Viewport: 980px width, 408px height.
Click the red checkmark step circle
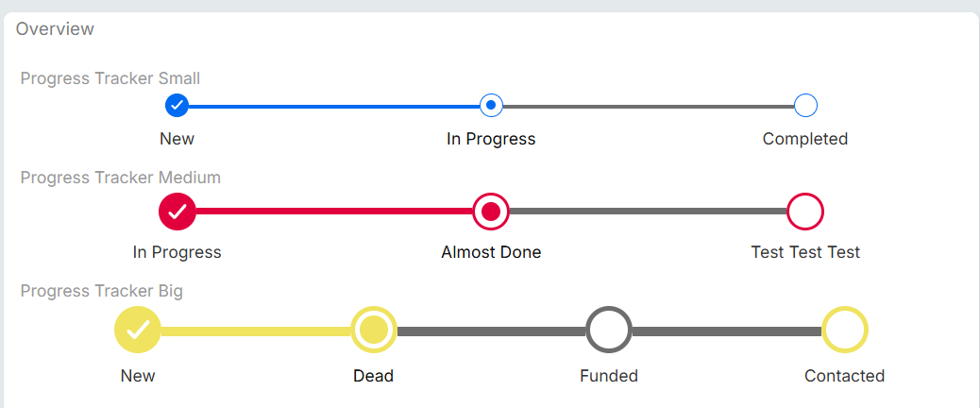[177, 212]
